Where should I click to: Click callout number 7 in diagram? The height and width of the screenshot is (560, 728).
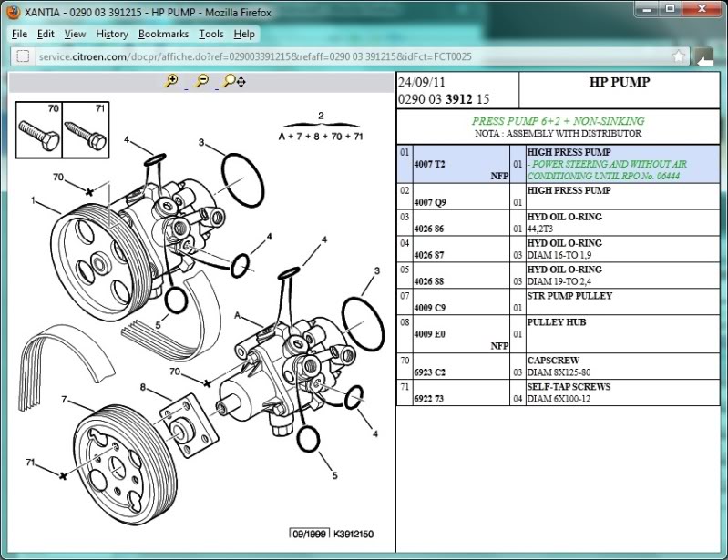[64, 399]
